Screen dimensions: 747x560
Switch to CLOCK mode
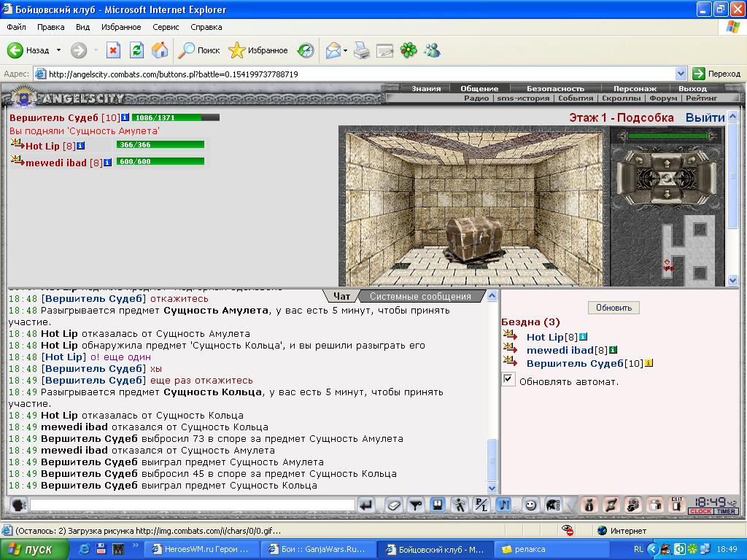pos(700,511)
